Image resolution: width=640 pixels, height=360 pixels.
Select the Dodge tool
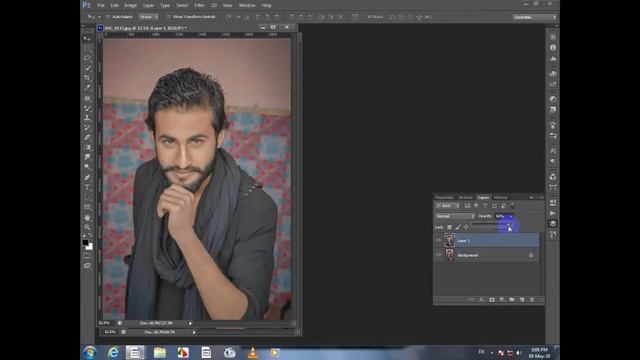(87, 167)
